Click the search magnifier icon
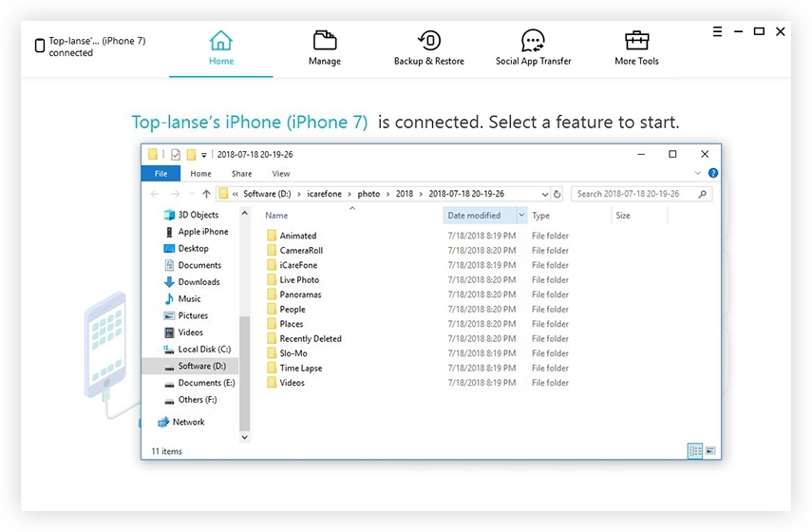Screen dimensions: 812x532 point(702,194)
